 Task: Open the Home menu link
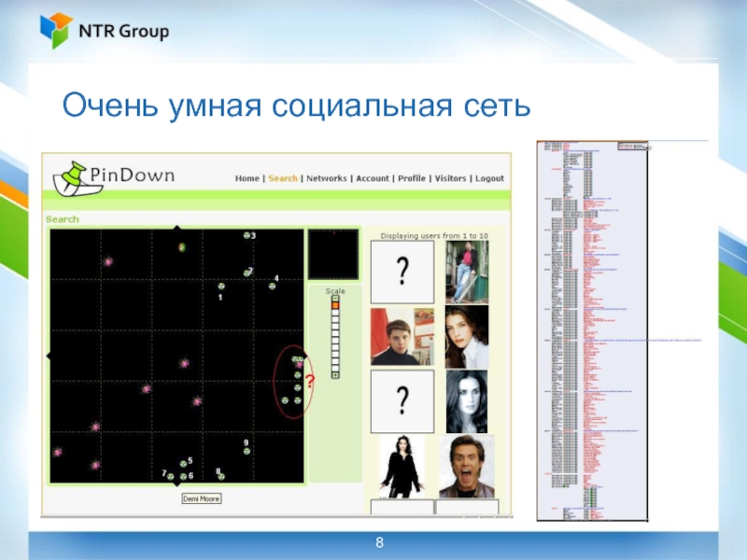[247, 178]
